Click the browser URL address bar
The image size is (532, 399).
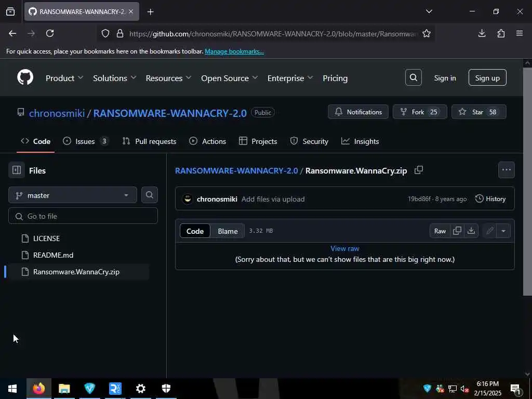(x=272, y=34)
